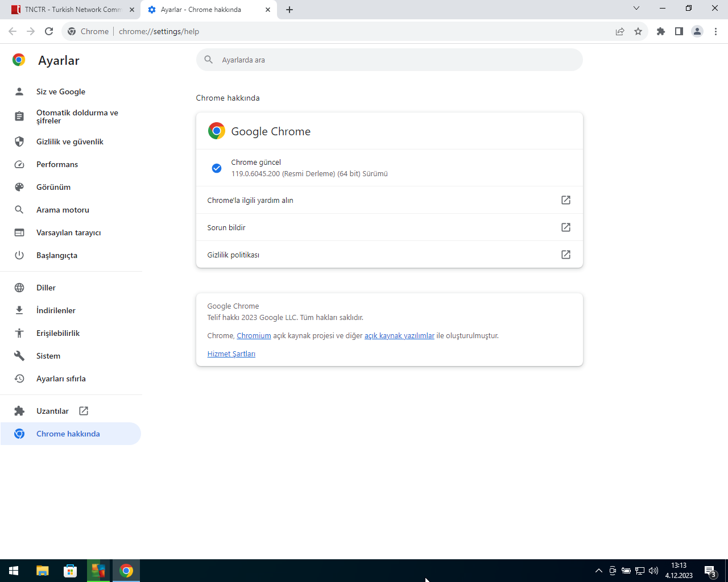The image size is (728, 582).
Task: Open the açık kaynak yazılımlar link
Action: click(399, 336)
